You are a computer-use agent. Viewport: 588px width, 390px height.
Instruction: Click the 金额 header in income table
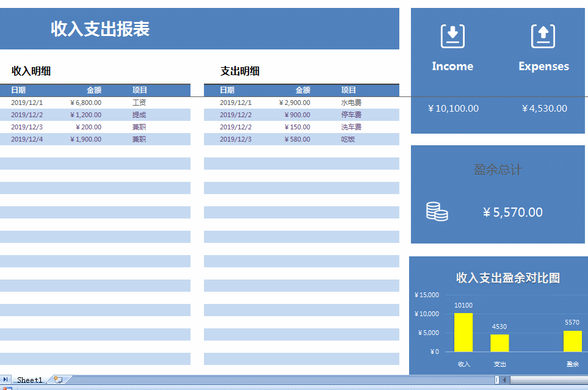tap(94, 90)
